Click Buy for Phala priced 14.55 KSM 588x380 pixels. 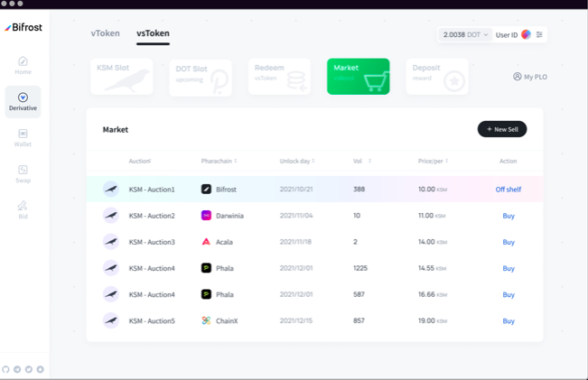pos(509,268)
